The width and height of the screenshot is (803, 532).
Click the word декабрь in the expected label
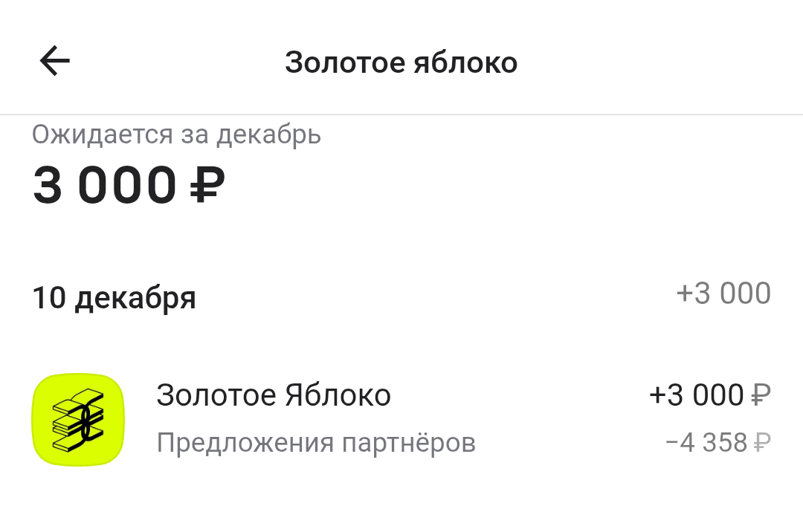268,135
